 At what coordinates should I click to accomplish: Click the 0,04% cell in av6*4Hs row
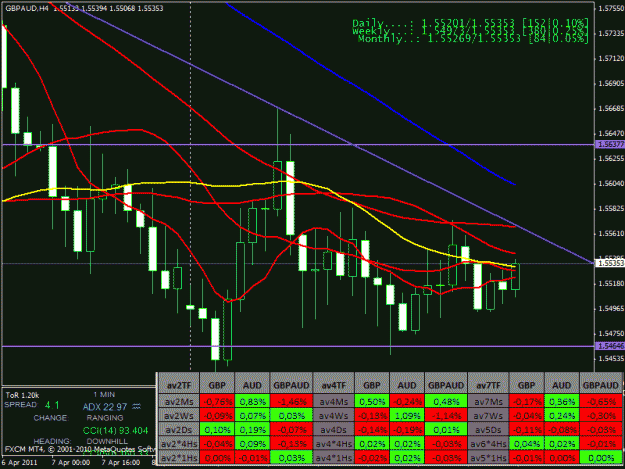click(x=527, y=443)
